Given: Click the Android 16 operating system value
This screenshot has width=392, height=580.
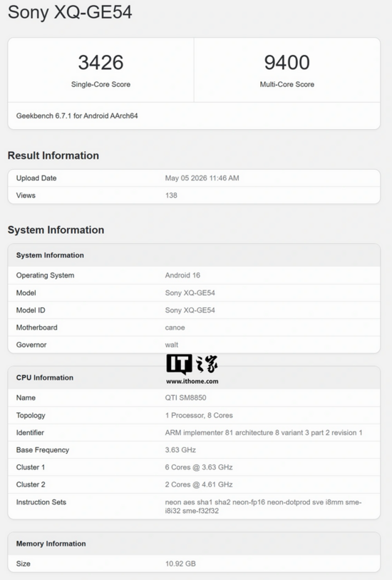Looking at the screenshot, I should (182, 275).
